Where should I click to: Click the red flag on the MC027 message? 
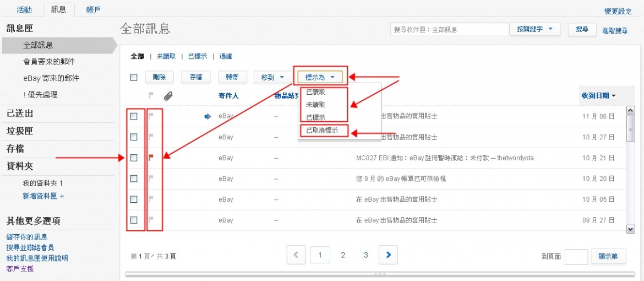(151, 158)
